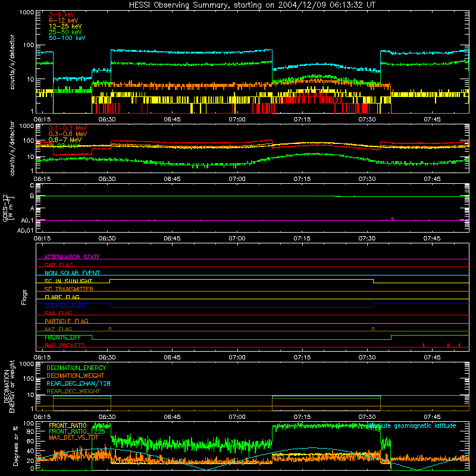Click the cyan geomagnetic latitude label
Image resolution: width=476 pixels, height=476 pixels.
pyautogui.click(x=411, y=425)
